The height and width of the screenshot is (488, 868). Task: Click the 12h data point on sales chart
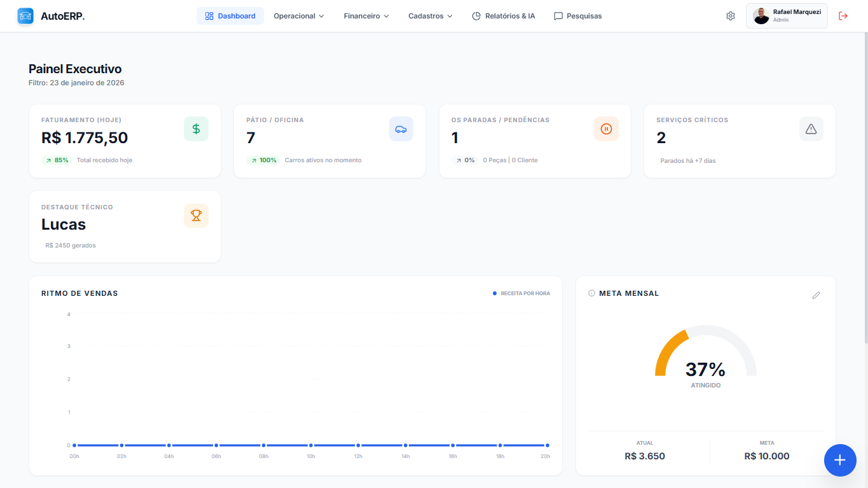(358, 445)
